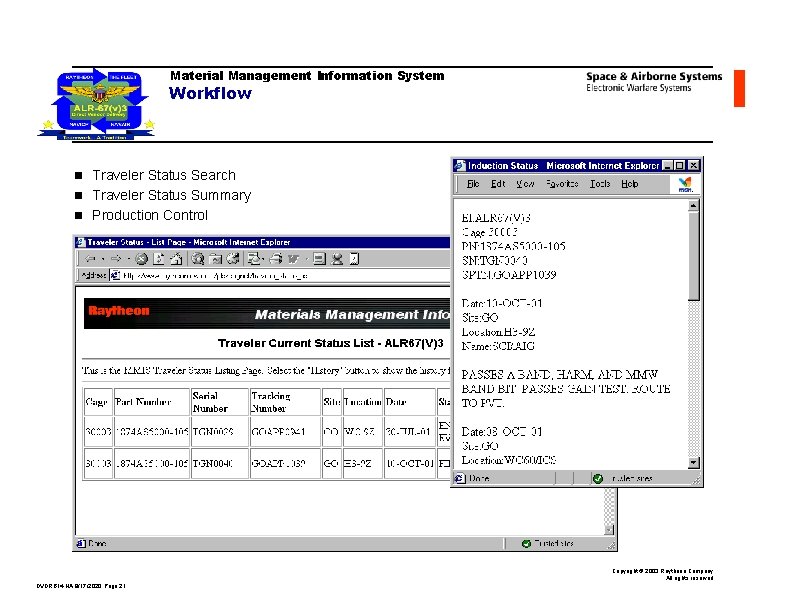The height and width of the screenshot is (612, 792).
Task: Stop page loading in Traveler Status window
Action: tap(141, 259)
